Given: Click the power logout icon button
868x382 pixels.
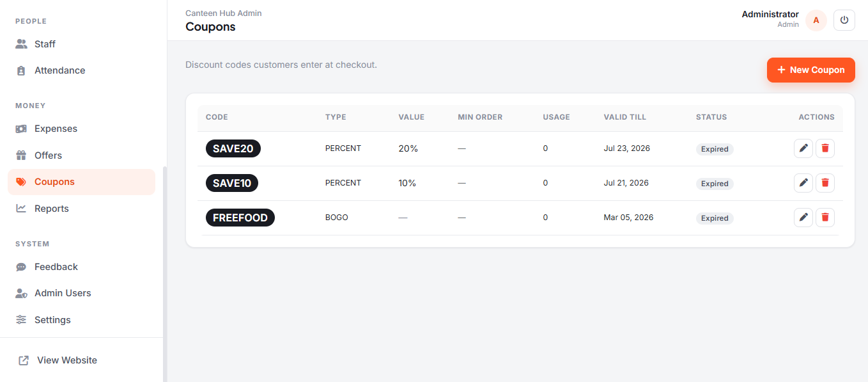Looking at the screenshot, I should click(x=844, y=20).
